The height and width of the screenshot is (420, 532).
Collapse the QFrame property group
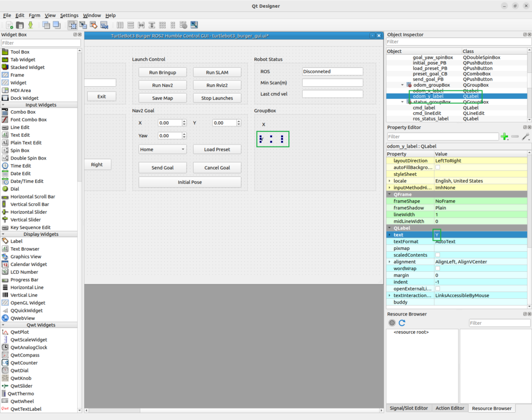[x=390, y=194]
